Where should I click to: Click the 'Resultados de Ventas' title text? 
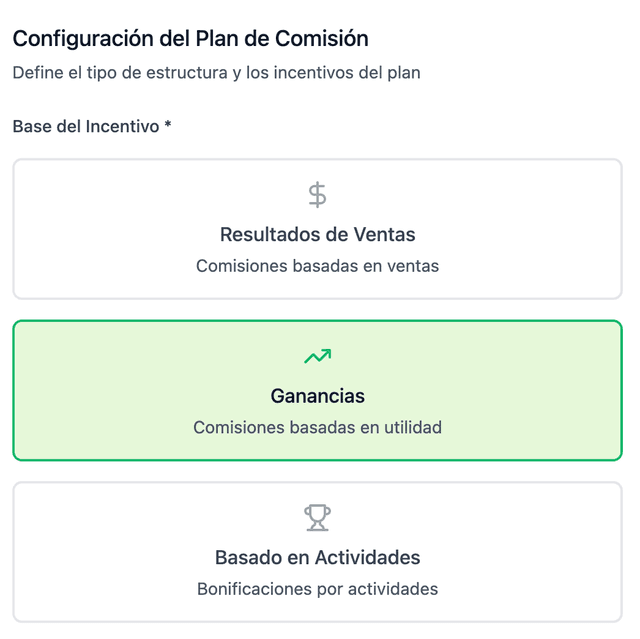[317, 235]
